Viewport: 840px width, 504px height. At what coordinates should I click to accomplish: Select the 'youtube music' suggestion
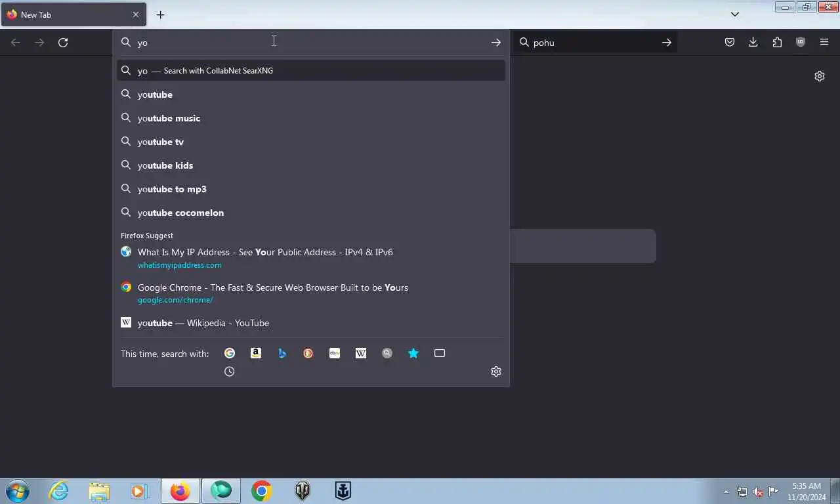pyautogui.click(x=311, y=118)
